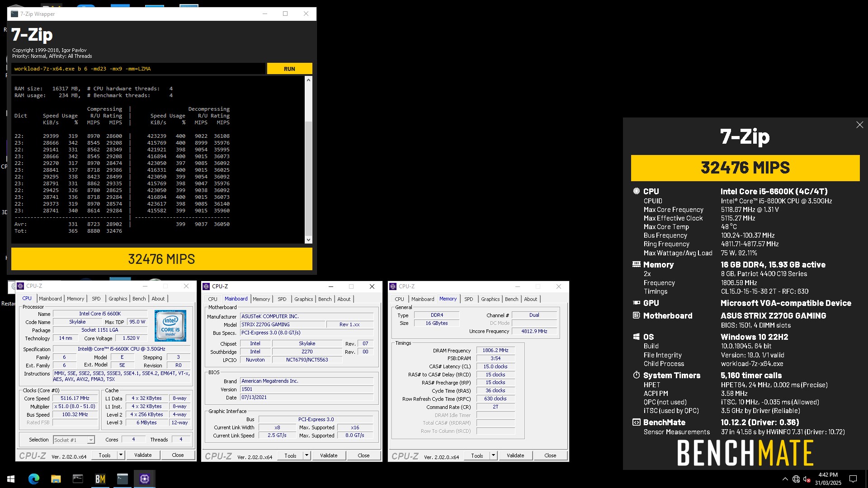Viewport: 868px width, 488px height.
Task: Click the 7-Zip command line input field
Action: pyautogui.click(x=138, y=69)
